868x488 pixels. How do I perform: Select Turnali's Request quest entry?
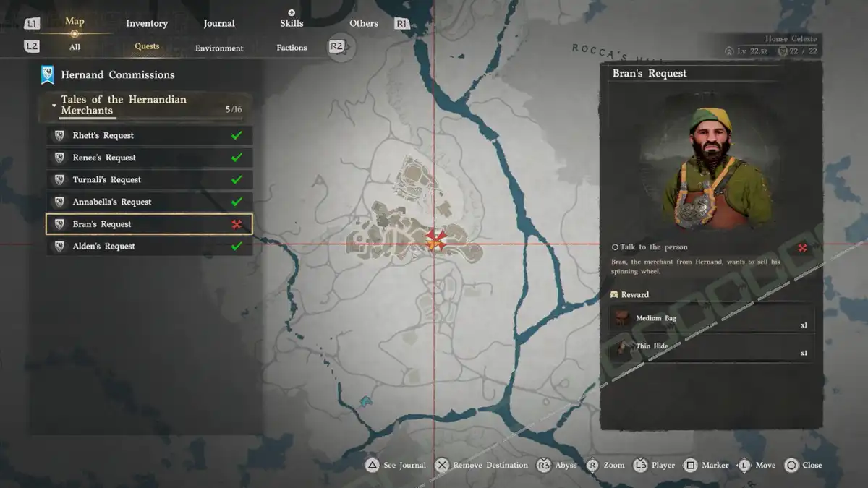(x=150, y=180)
